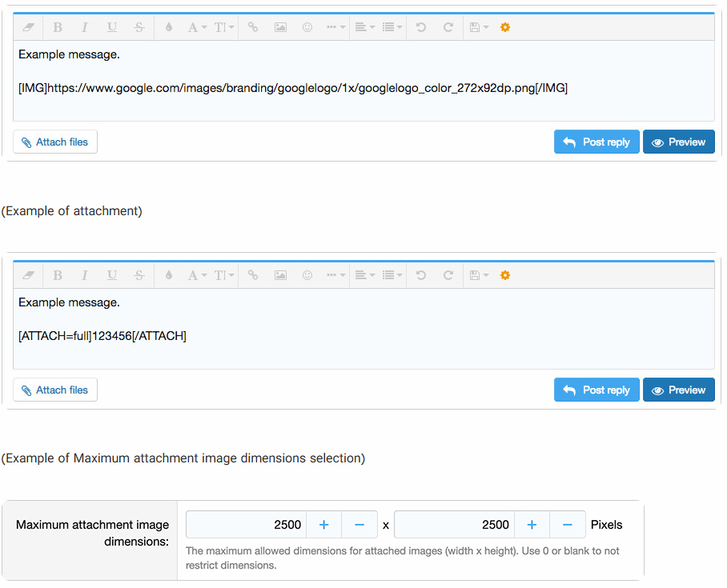Image resolution: width=727 pixels, height=588 pixels.
Task: Open alignment dropdown in the attachment editor
Action: [x=365, y=275]
